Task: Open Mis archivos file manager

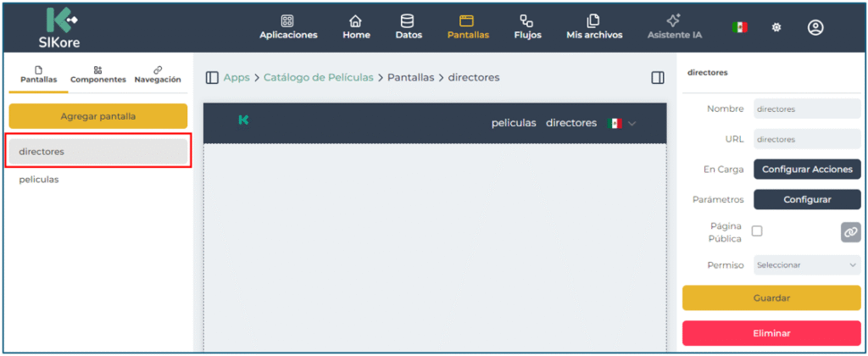Action: click(x=594, y=27)
